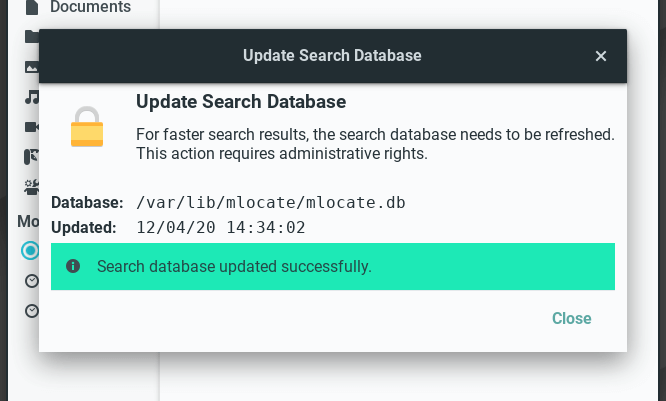The image size is (666, 401).
Task: Click the Other file types icon
Action: pos(32,186)
